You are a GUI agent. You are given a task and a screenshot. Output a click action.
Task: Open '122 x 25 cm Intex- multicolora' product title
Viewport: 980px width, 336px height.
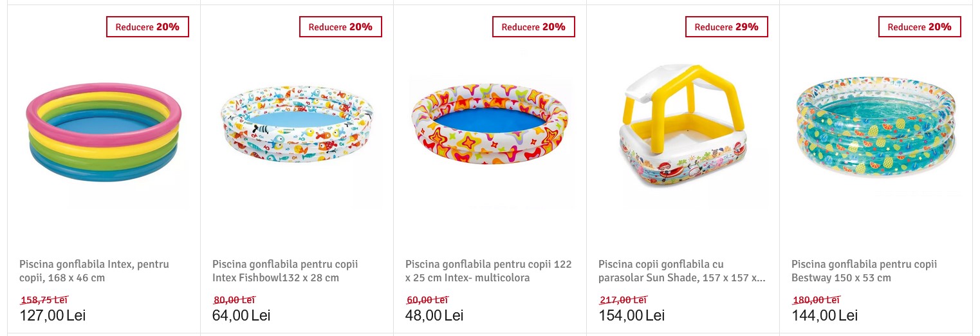point(488,271)
